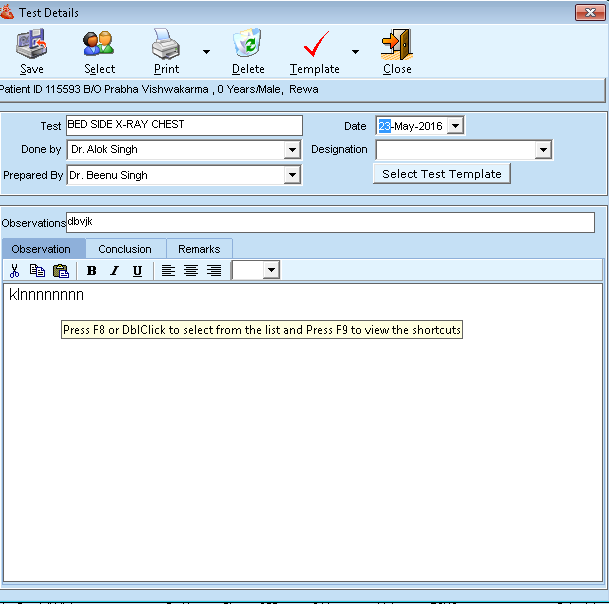Screen dimensions: 609x604
Task: Expand the Done by dropdown
Action: pos(292,150)
